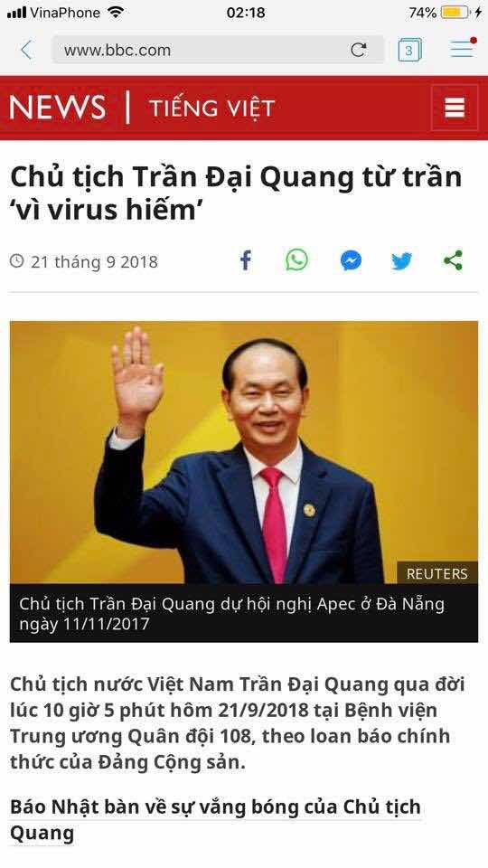Tap the battery indicator in status bar
Screen dimensions: 488x868
click(455, 12)
